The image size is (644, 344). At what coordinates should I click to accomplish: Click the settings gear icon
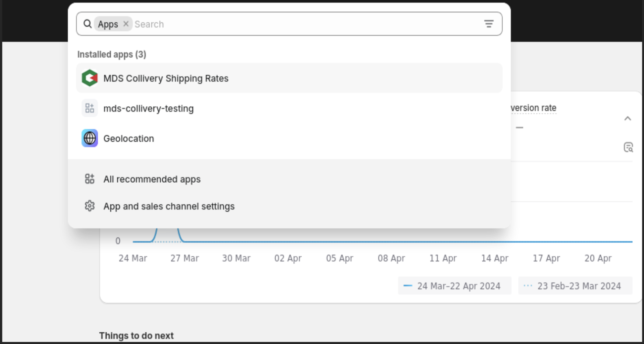click(x=90, y=206)
